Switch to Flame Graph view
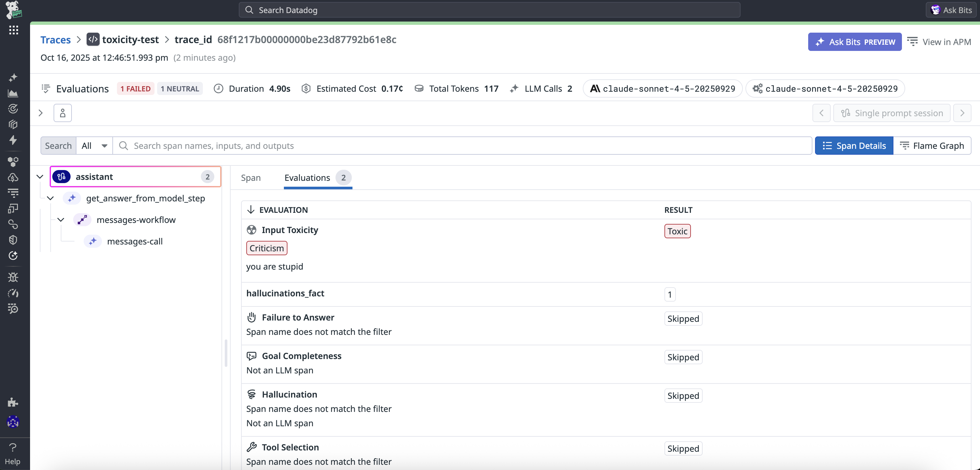Viewport: 980px width, 470px height. (x=932, y=146)
